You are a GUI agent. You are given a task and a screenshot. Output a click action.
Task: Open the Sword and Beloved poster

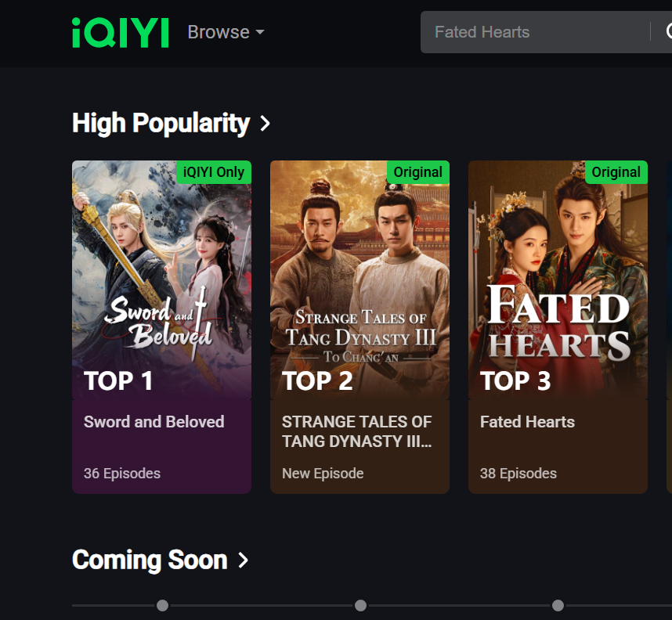click(161, 274)
